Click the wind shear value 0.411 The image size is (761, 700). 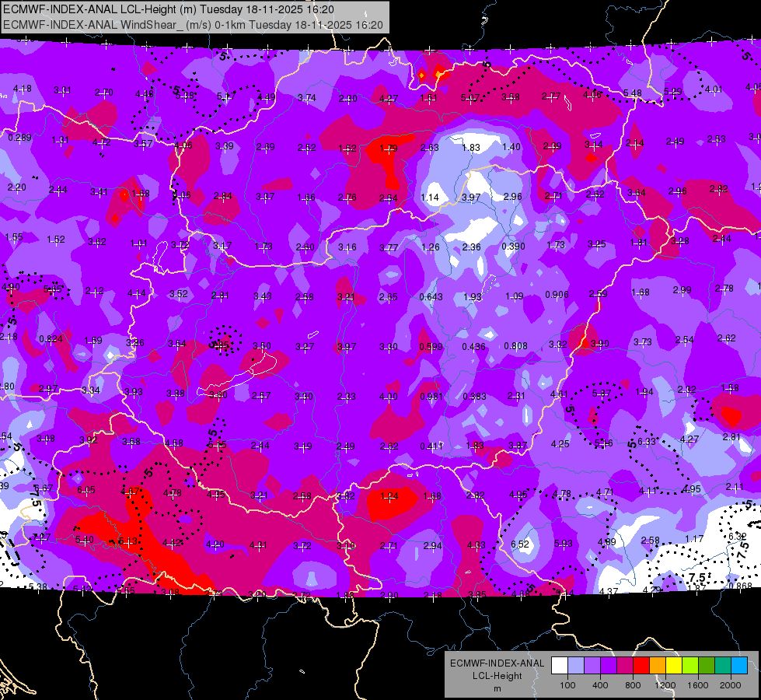coord(431,446)
